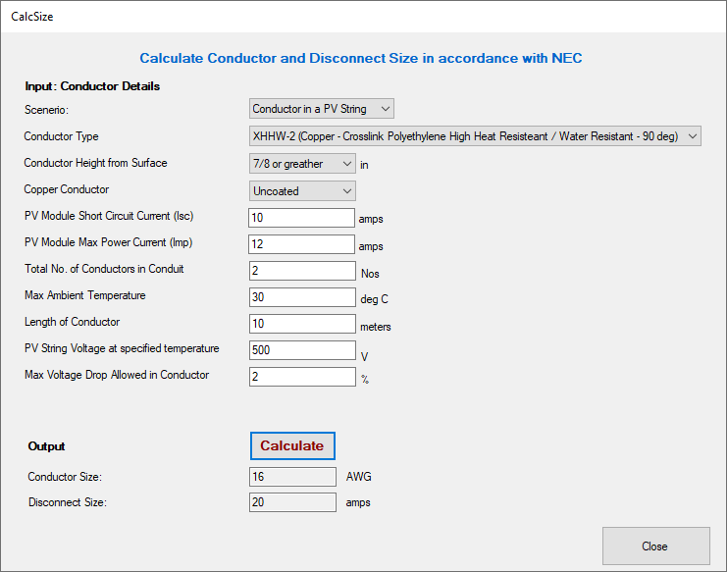Expand Conductor Height from Surface dropdown

click(x=302, y=164)
